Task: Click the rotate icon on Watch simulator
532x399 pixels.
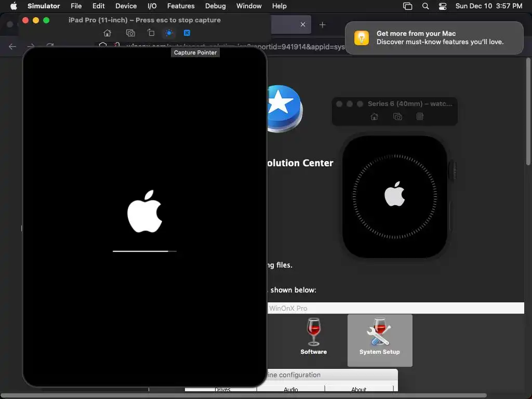Action: click(x=420, y=117)
